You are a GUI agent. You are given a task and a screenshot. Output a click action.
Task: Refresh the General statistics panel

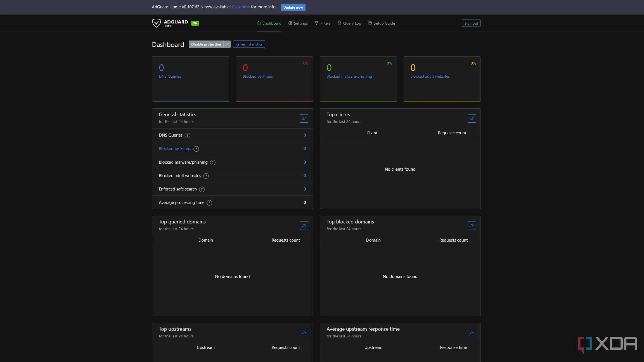304,118
